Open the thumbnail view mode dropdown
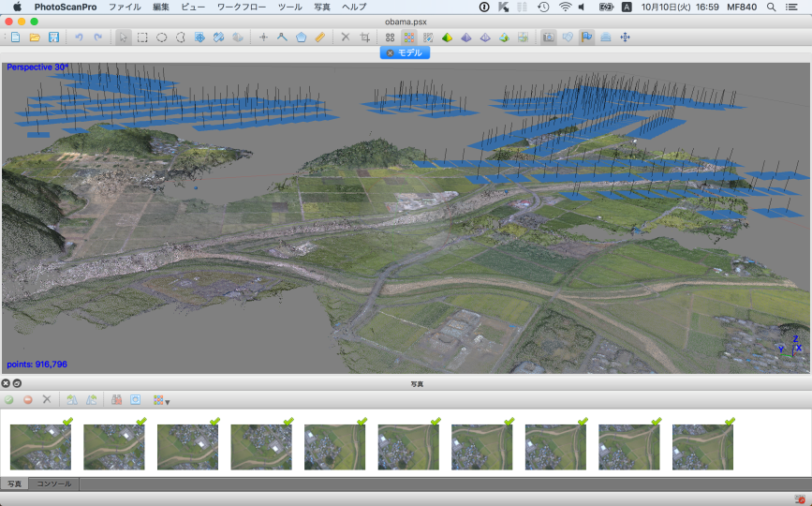The width and height of the screenshot is (812, 506). click(161, 400)
